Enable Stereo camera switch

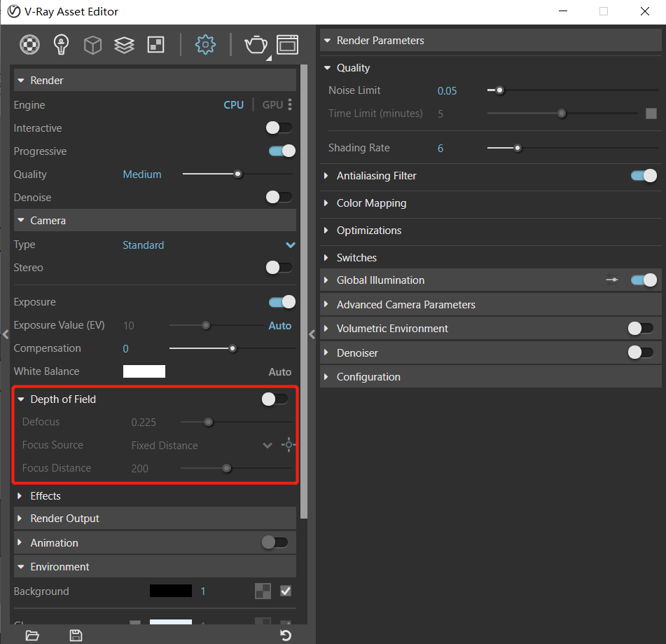click(279, 268)
